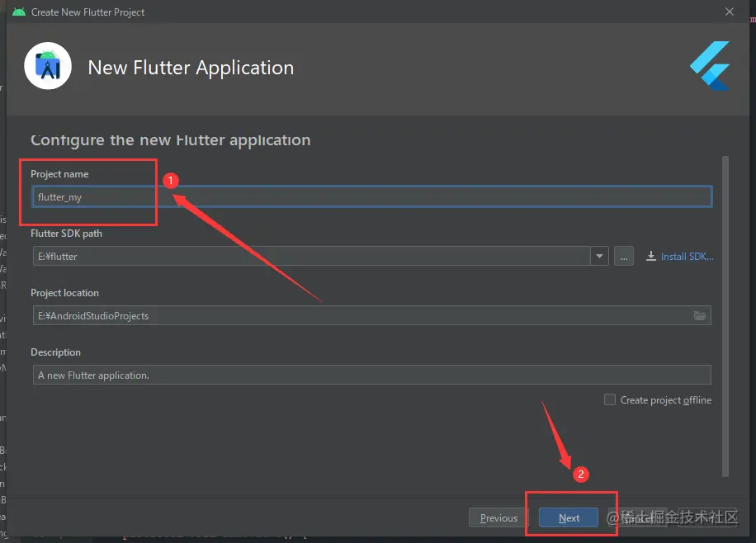
Task: Click the Flutter SDK path label
Action: coord(66,234)
